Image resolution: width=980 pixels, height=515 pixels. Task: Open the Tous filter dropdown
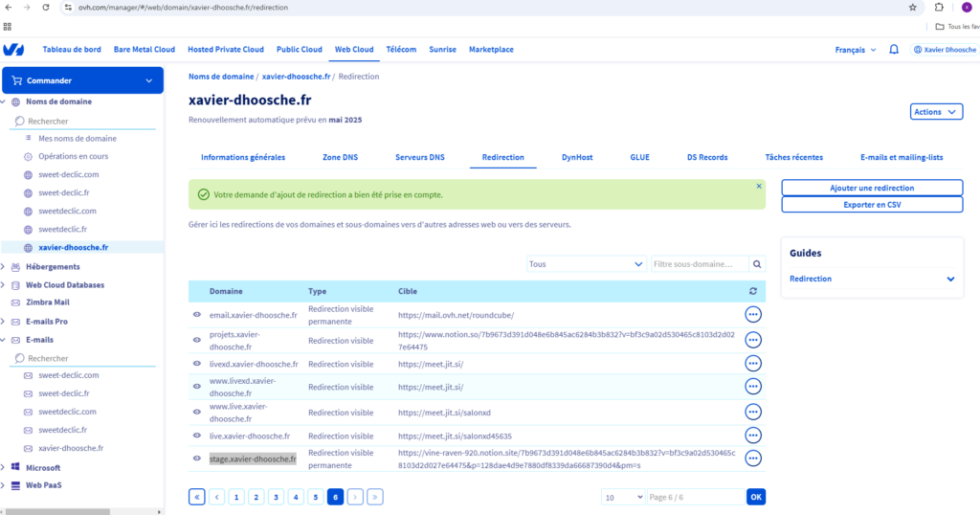click(586, 264)
